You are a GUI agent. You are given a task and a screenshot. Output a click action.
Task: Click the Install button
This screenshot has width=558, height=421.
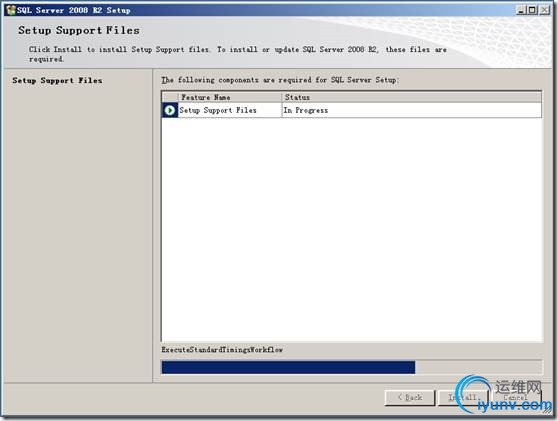[463, 398]
